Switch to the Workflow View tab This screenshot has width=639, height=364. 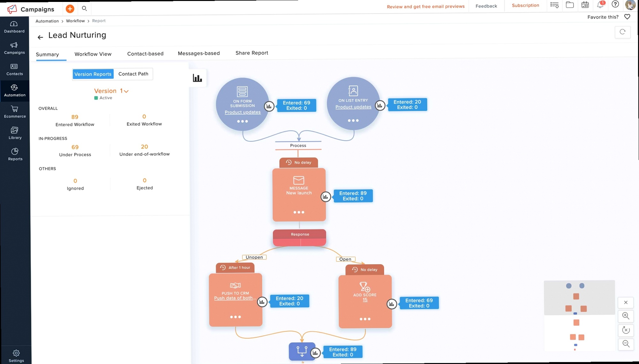(93, 54)
